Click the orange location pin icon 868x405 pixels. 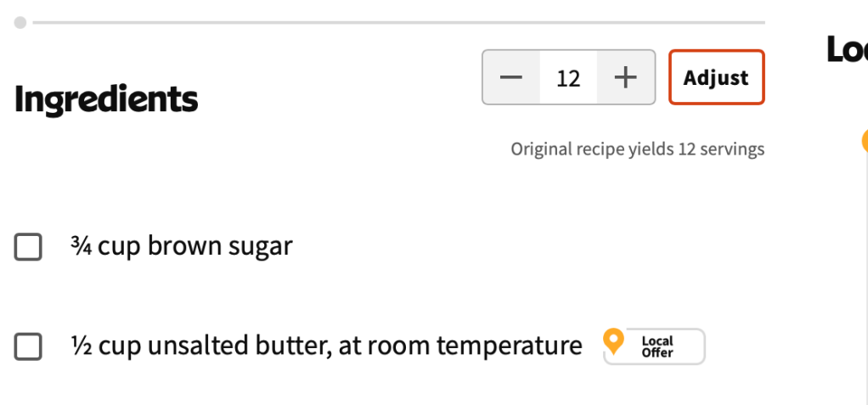613,342
